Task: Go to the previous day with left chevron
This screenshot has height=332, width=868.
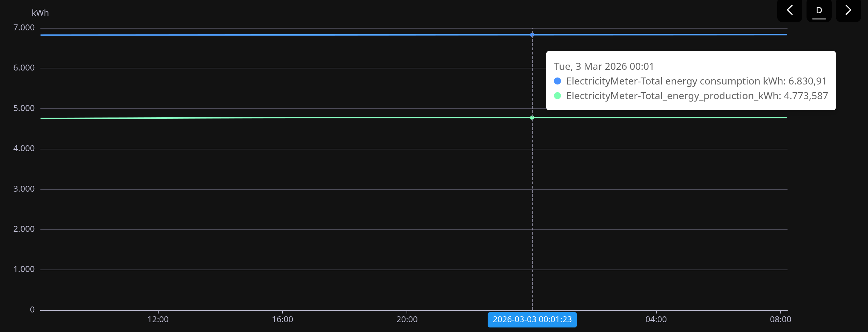Action: [x=789, y=10]
